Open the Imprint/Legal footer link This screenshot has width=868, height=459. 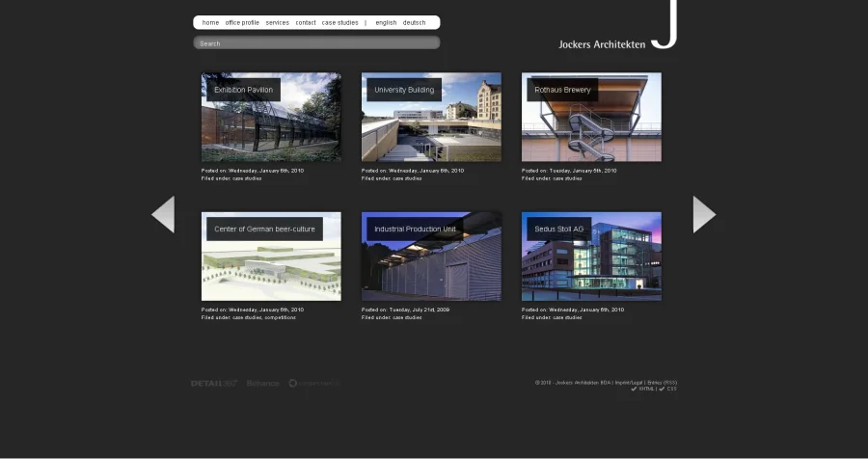(x=630, y=382)
